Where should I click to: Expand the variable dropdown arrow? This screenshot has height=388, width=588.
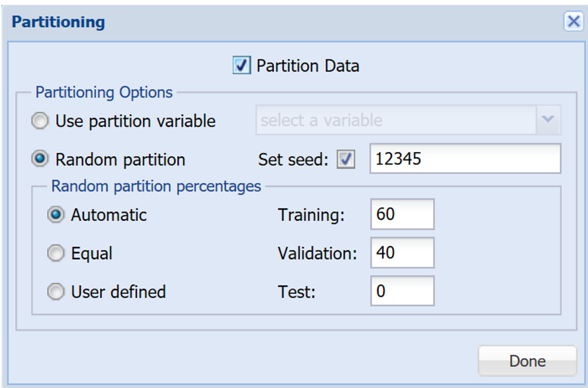click(548, 120)
